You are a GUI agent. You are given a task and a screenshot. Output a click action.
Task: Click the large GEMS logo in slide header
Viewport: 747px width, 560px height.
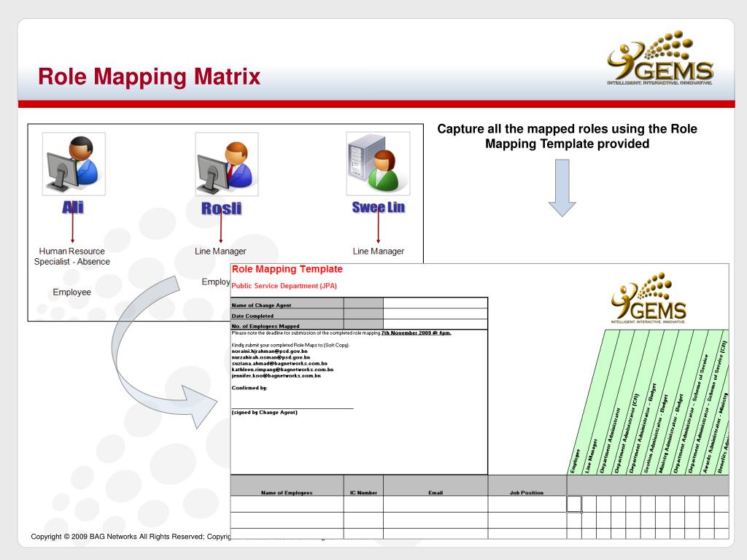pos(660,58)
